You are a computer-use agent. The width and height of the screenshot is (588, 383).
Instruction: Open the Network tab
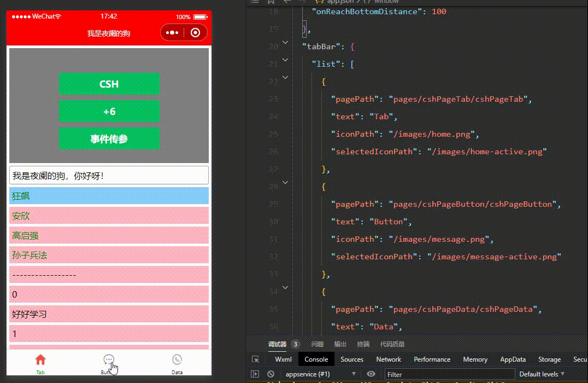(x=389, y=359)
